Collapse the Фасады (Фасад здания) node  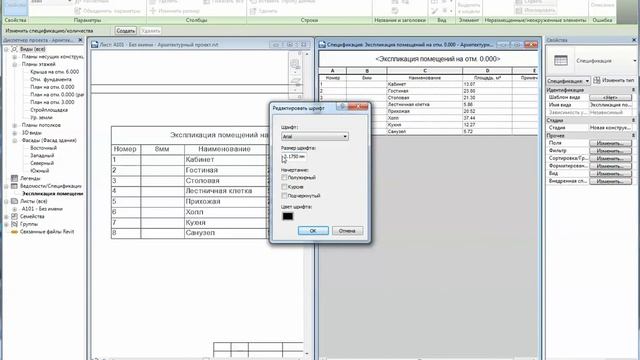[14, 140]
